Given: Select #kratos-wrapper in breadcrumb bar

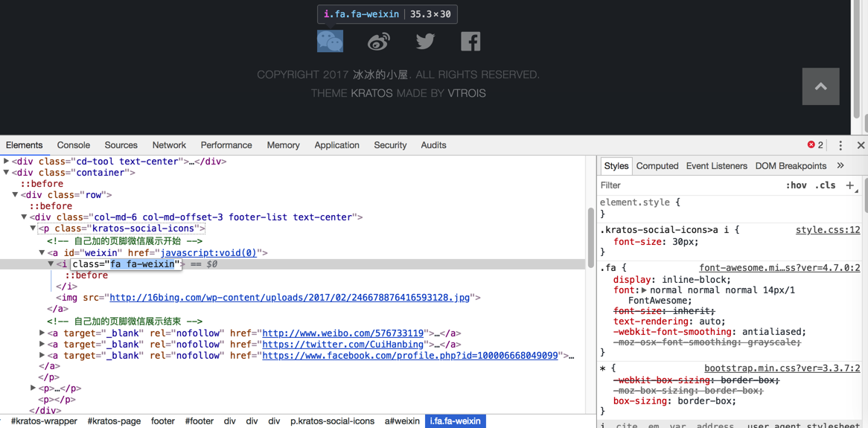Looking at the screenshot, I should point(44,421).
